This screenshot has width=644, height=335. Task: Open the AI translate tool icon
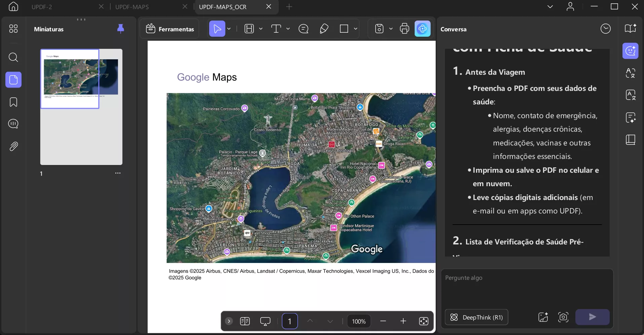point(631,73)
